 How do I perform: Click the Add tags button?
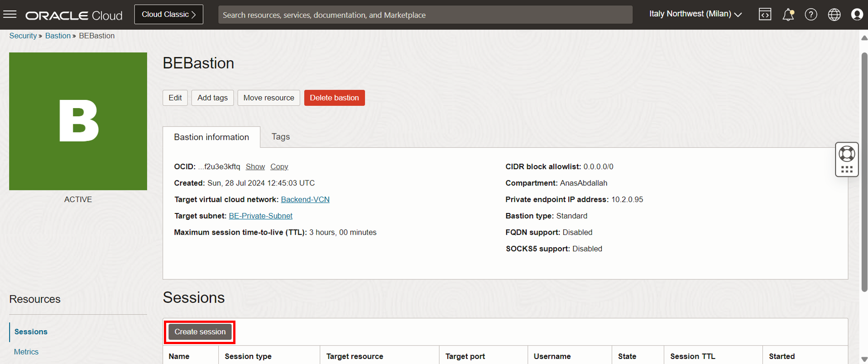pos(212,98)
